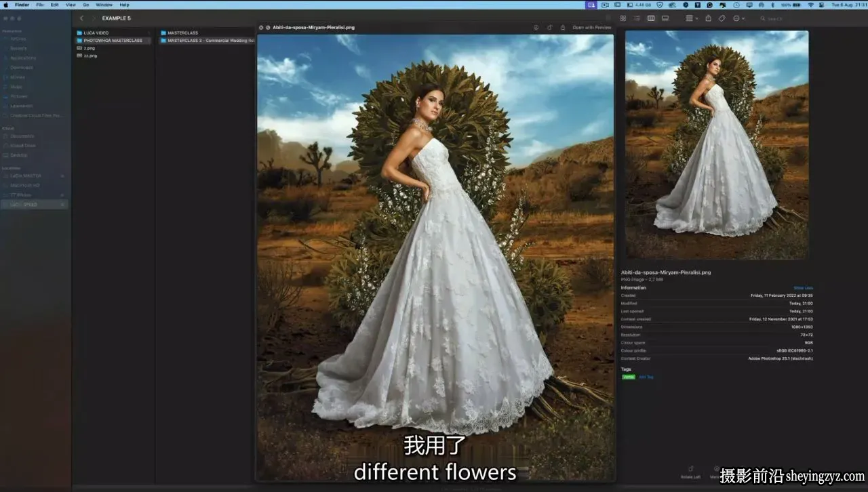868x492 pixels.
Task: Eject the LaCie MASTER drive
Action: (62, 176)
